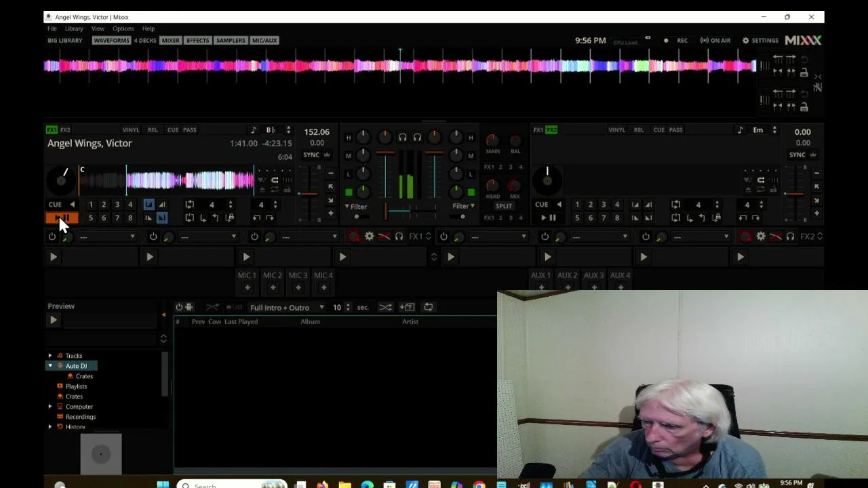Play the first sampler
The width and height of the screenshot is (868, 488).
point(53,257)
